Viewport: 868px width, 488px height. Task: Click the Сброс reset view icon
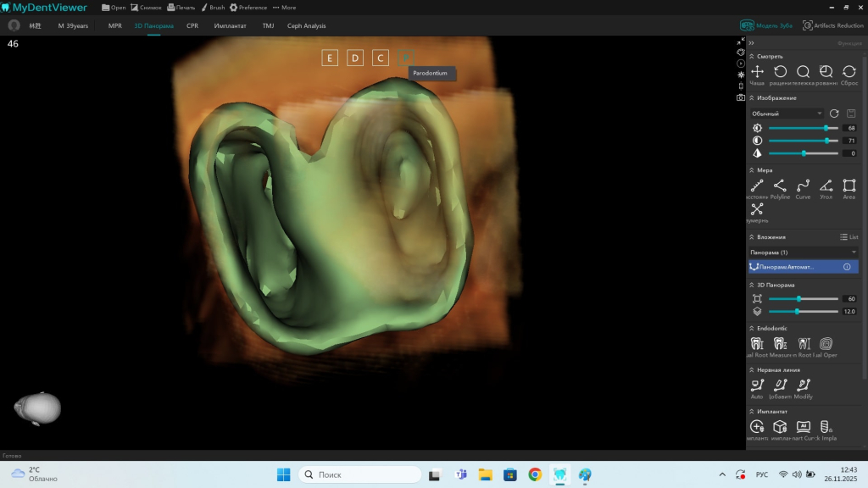[x=849, y=72]
